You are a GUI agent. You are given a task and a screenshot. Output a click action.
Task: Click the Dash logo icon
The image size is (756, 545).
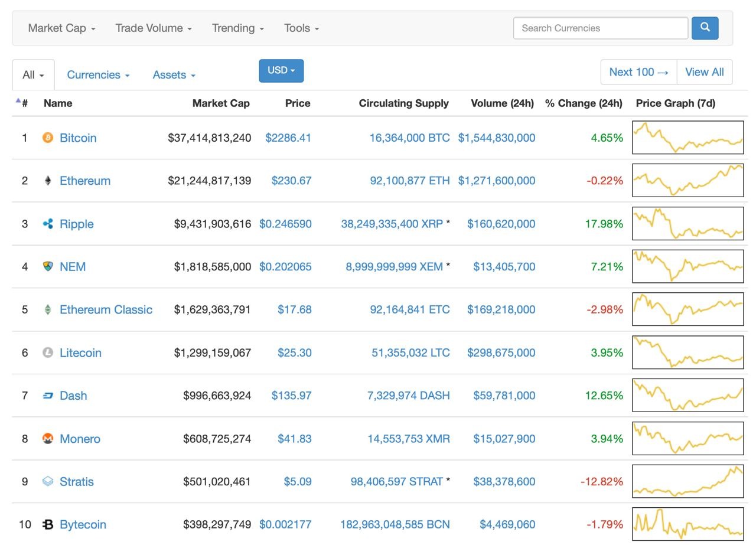pyautogui.click(x=48, y=396)
